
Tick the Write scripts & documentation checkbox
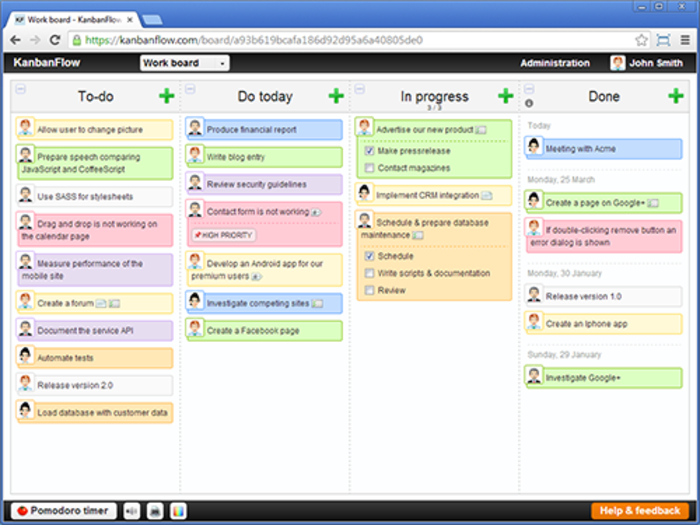(x=370, y=273)
